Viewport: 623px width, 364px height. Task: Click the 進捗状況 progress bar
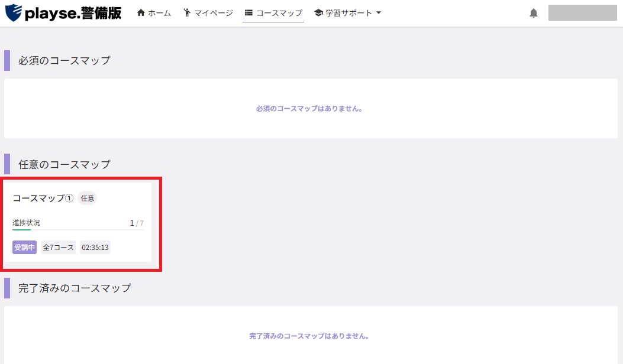tap(78, 229)
